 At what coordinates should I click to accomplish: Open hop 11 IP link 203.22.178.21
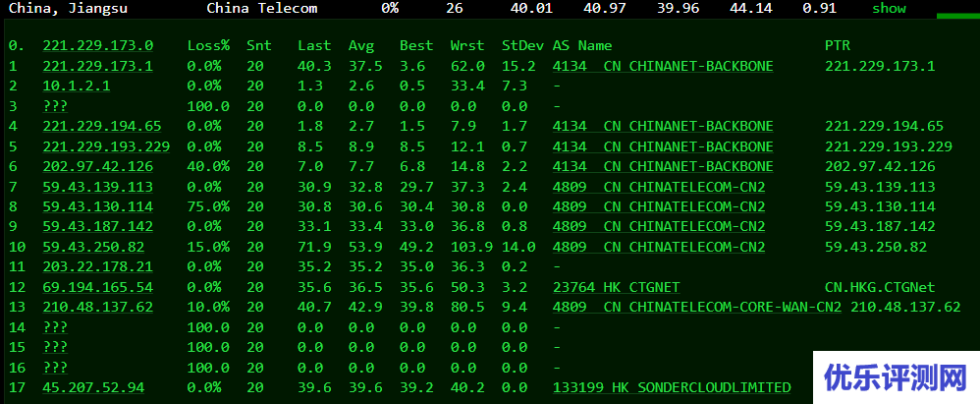click(97, 266)
